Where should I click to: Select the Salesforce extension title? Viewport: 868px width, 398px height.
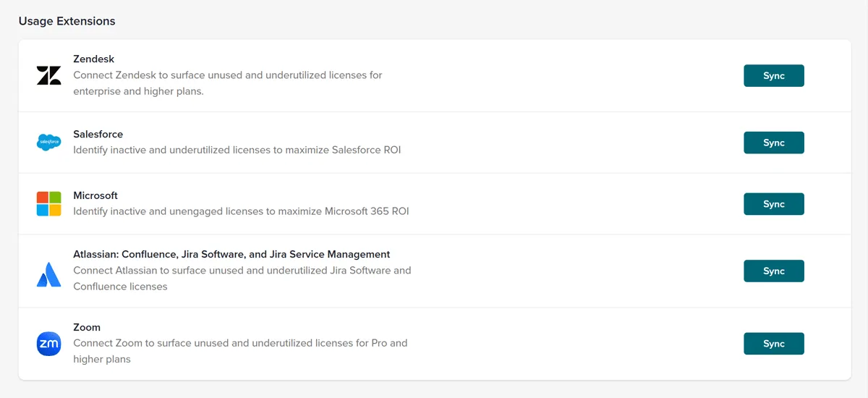[x=98, y=135]
